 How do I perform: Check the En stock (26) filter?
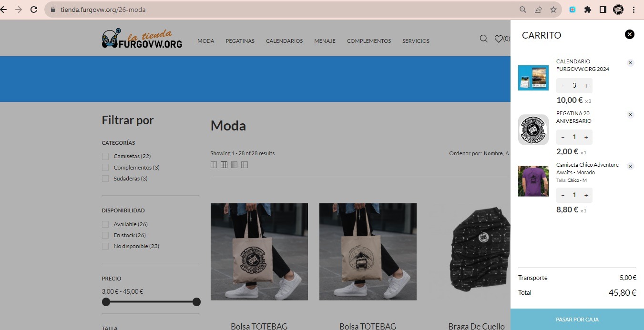(105, 235)
